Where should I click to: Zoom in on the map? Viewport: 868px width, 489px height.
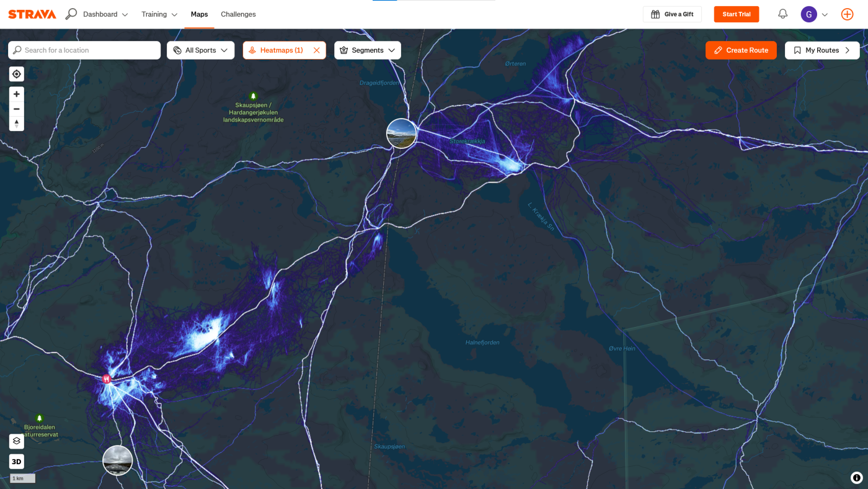[17, 94]
